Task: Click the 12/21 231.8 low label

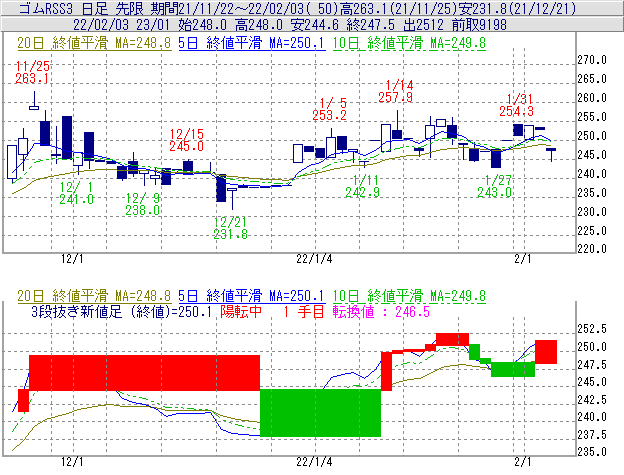Action: click(230, 228)
